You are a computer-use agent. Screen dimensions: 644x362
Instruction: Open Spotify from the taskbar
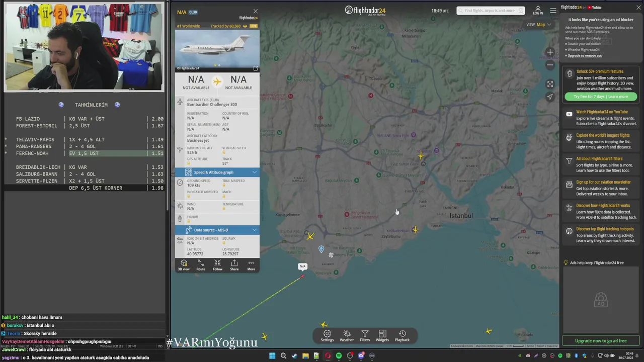pyautogui.click(x=339, y=355)
